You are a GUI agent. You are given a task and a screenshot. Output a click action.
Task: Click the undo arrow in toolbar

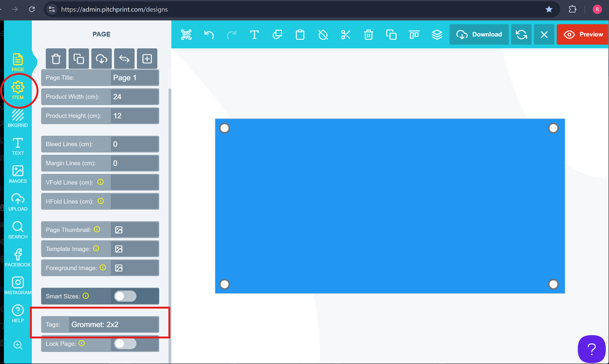click(x=209, y=35)
